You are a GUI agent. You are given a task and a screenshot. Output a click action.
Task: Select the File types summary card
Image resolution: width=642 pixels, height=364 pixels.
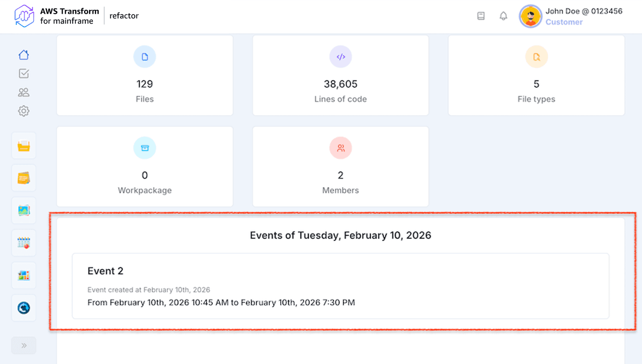(x=536, y=75)
